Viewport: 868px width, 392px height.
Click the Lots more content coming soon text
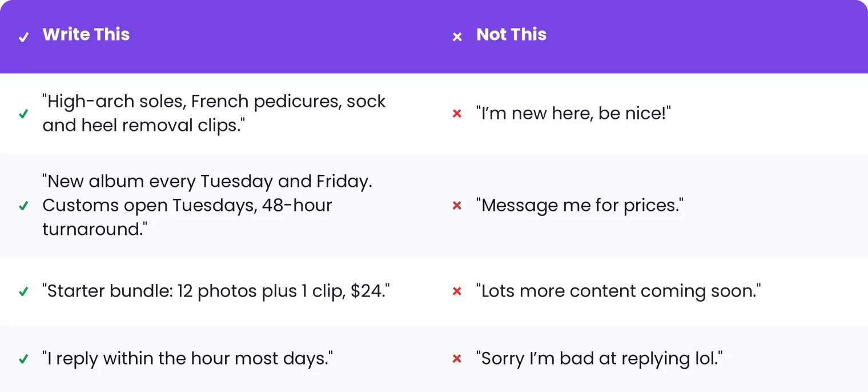[x=619, y=291]
